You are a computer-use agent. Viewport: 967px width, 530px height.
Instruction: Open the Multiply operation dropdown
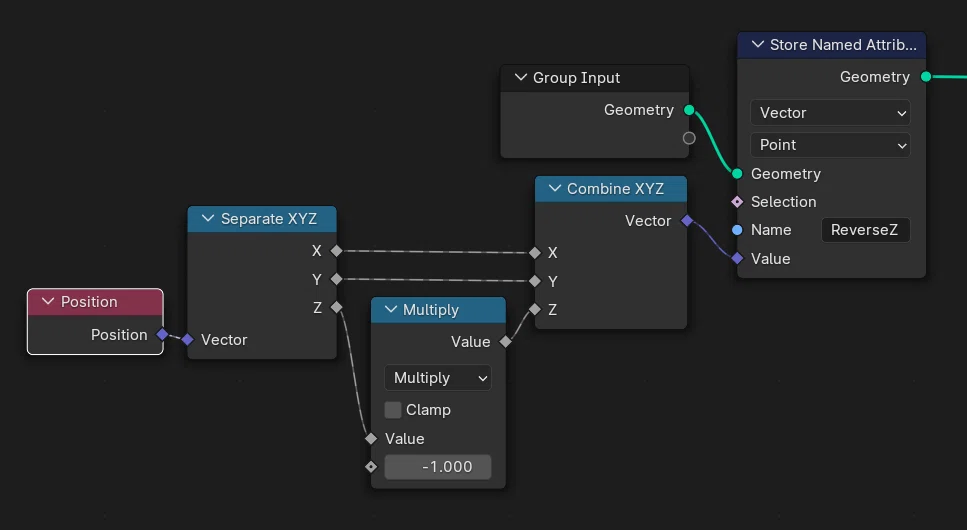click(438, 378)
